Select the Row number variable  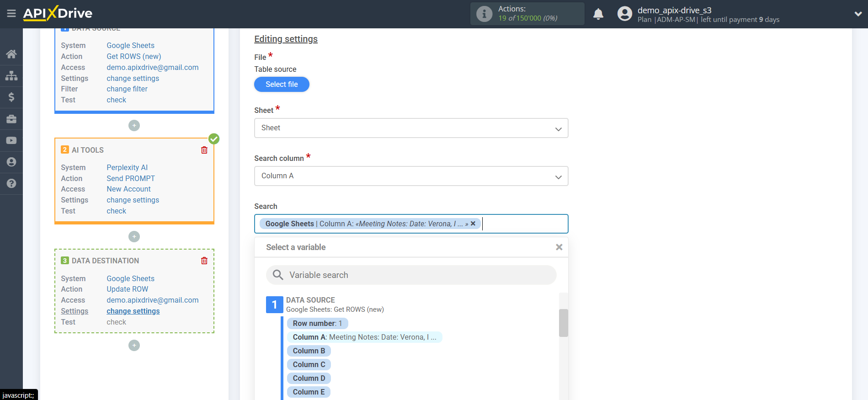317,323
